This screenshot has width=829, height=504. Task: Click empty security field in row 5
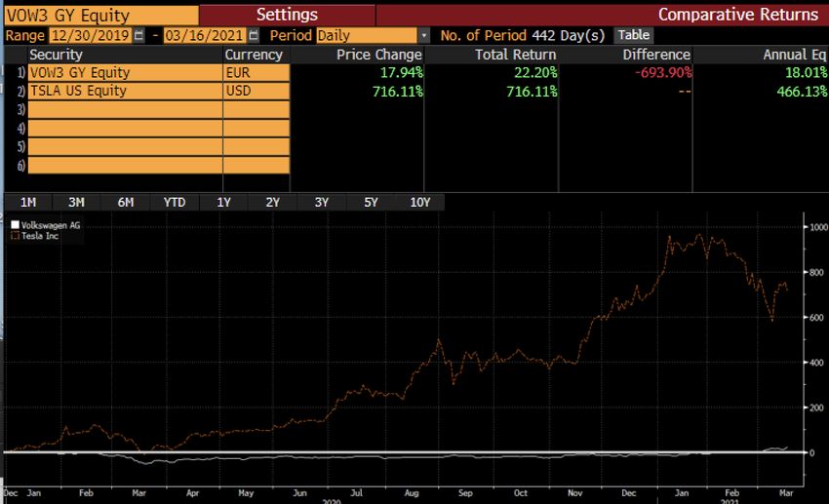(125, 146)
